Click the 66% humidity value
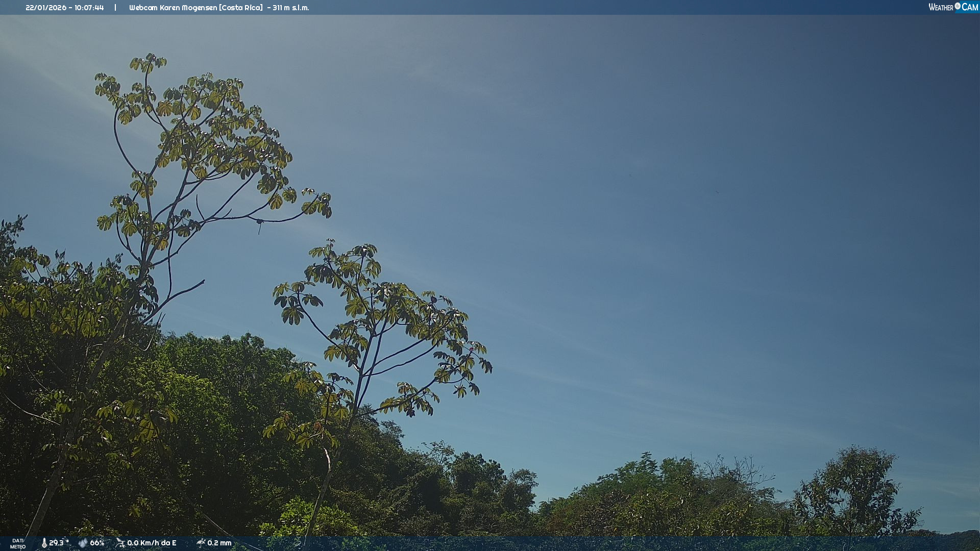Image resolution: width=980 pixels, height=551 pixels. coord(97,543)
